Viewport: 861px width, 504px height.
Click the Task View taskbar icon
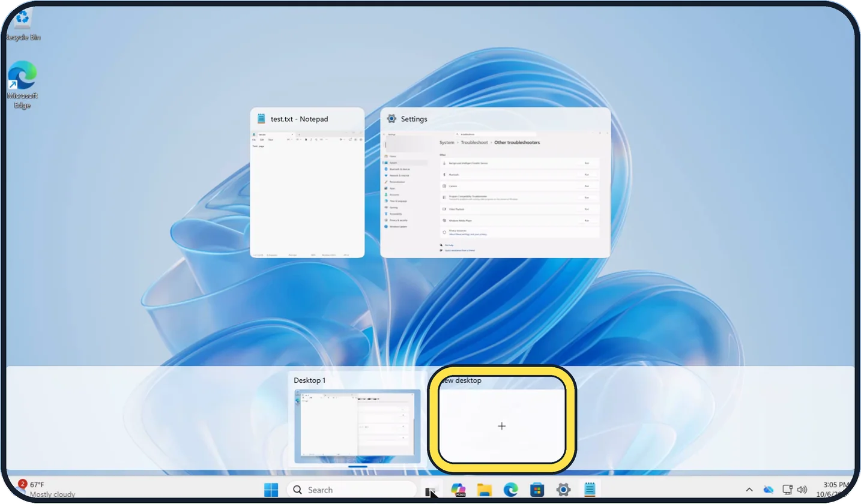tap(431, 491)
